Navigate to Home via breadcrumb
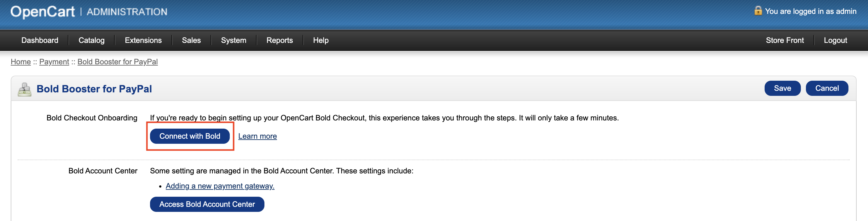This screenshot has height=221, width=868. tap(20, 62)
